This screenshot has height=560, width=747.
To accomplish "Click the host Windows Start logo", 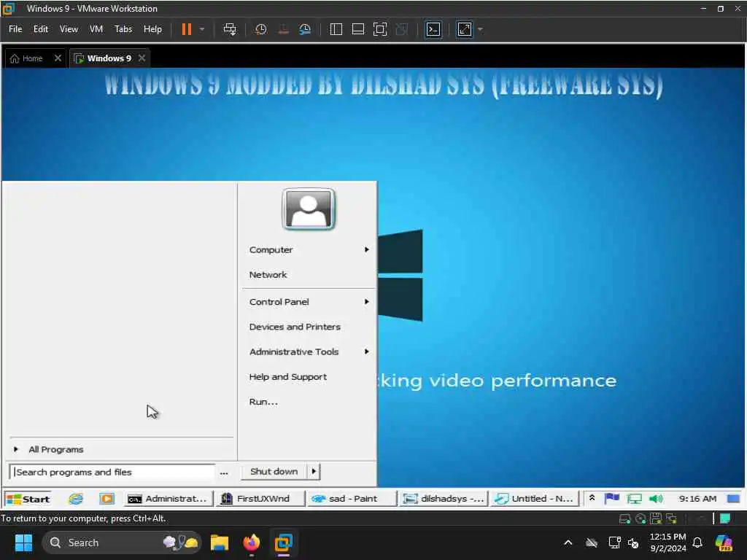I will (x=23, y=542).
